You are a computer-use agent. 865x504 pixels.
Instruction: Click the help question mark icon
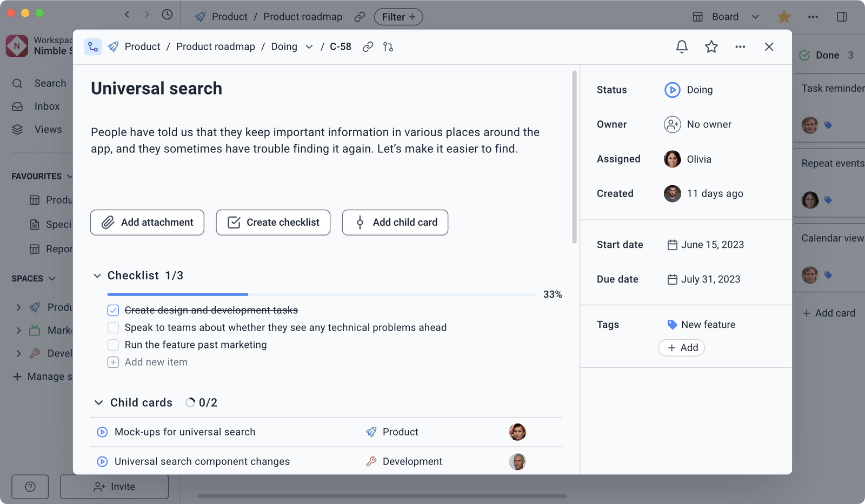30,487
